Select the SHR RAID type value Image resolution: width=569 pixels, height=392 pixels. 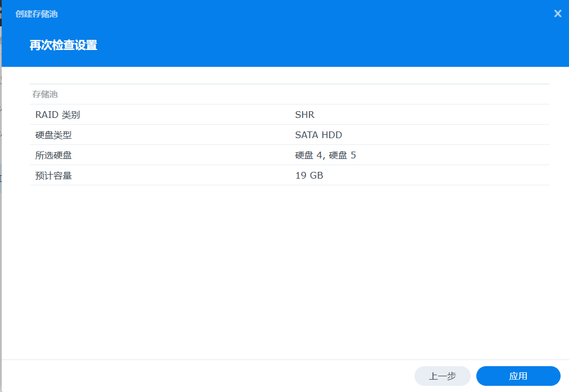point(304,115)
